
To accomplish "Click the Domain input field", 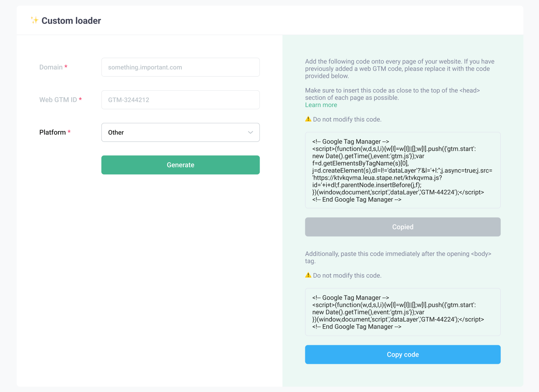I will point(181,67).
